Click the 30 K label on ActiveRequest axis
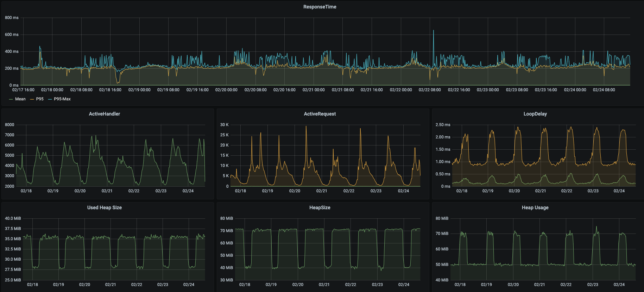This screenshot has width=644, height=292. click(x=225, y=125)
